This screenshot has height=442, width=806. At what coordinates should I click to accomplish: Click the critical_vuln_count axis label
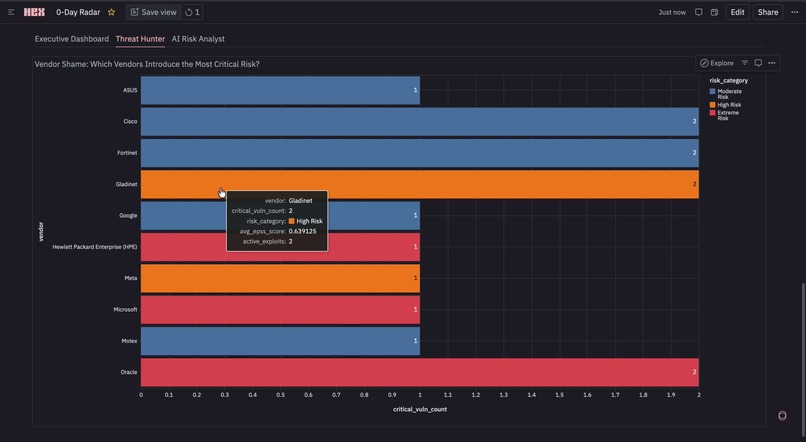pos(419,409)
